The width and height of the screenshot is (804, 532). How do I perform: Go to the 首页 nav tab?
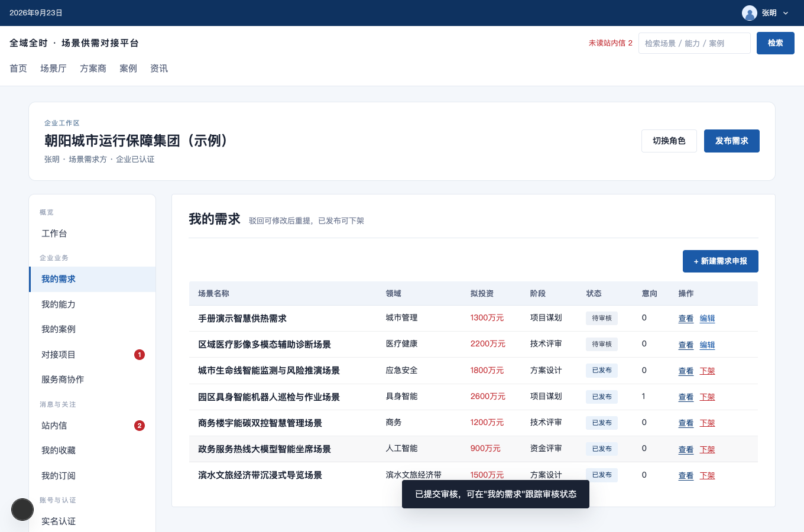(x=18, y=69)
